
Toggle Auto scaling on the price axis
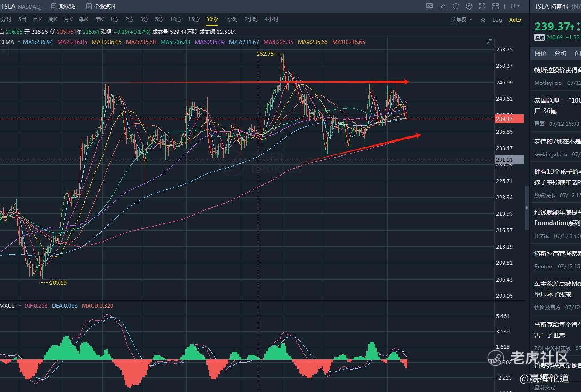515,20
